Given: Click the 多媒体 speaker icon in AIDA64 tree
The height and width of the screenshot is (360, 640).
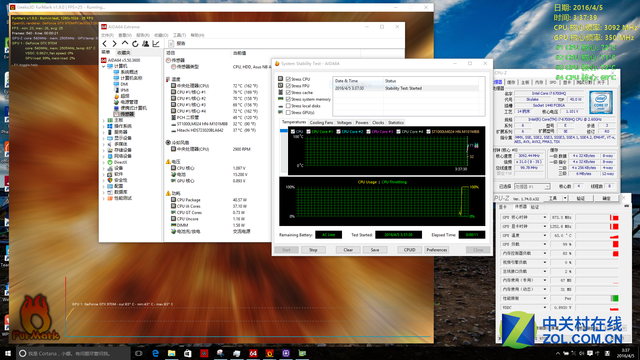Looking at the screenshot, I should (x=110, y=144).
